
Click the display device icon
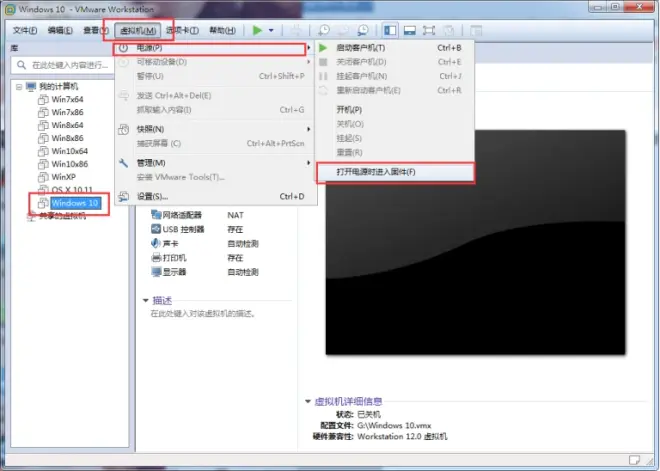(156, 272)
